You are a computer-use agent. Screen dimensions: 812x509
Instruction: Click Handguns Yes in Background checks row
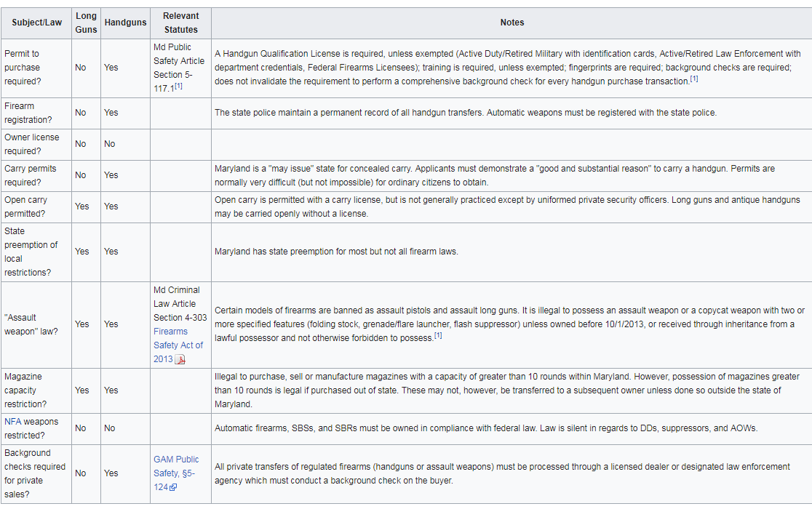[111, 473]
